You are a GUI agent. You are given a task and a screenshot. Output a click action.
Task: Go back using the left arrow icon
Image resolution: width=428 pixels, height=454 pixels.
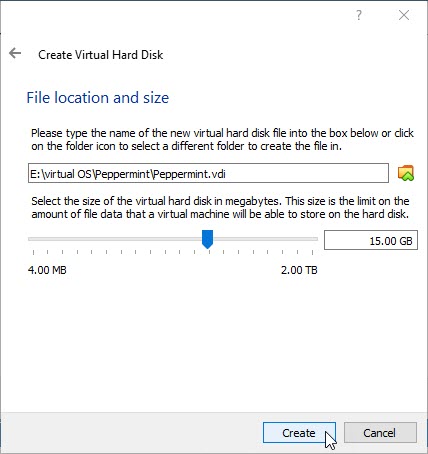coord(15,53)
